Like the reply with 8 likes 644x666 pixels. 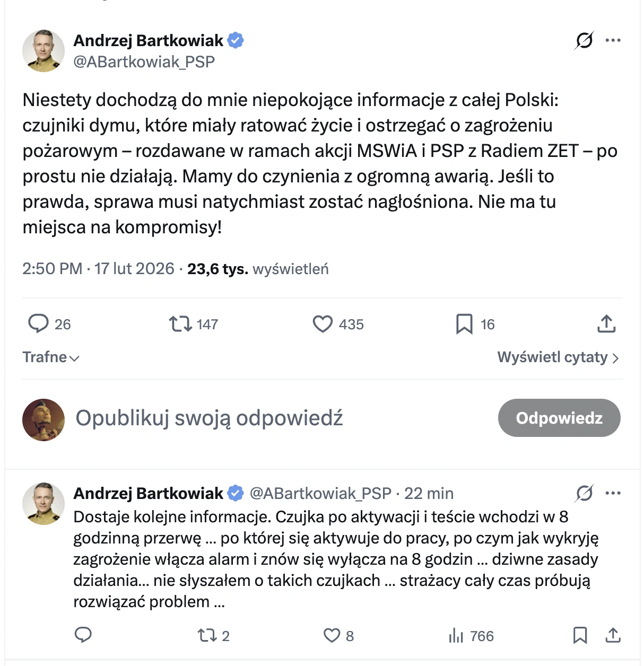tap(332, 635)
